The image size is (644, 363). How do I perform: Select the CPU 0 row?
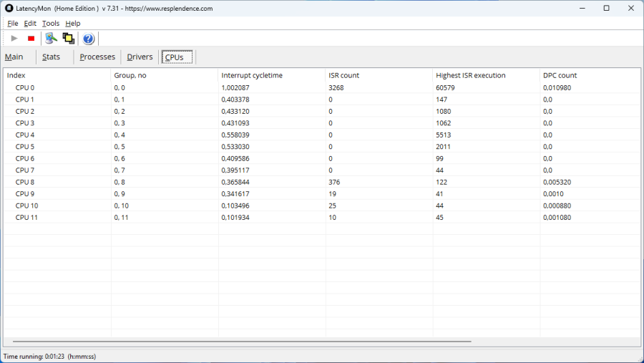pos(25,88)
